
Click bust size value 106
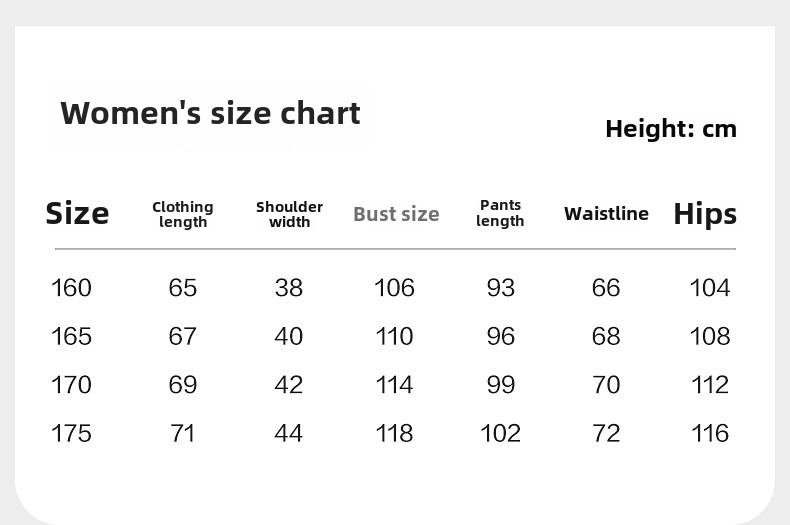coord(394,288)
